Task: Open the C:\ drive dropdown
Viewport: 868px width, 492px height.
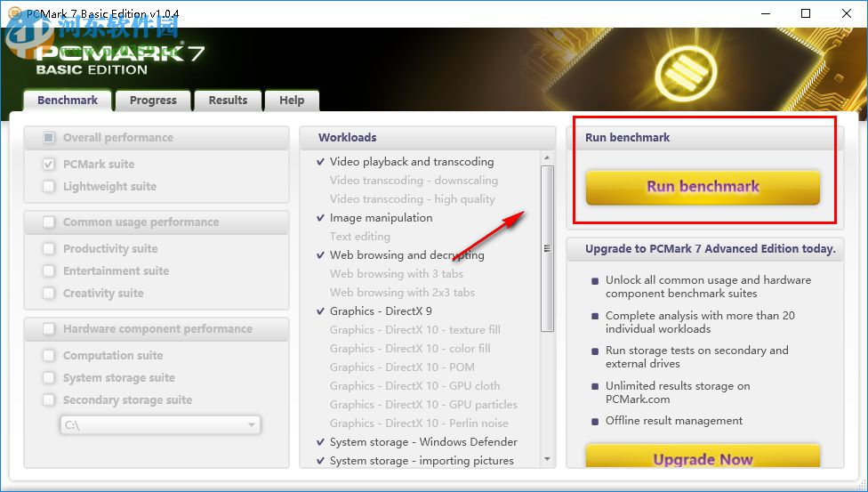Action: point(160,425)
